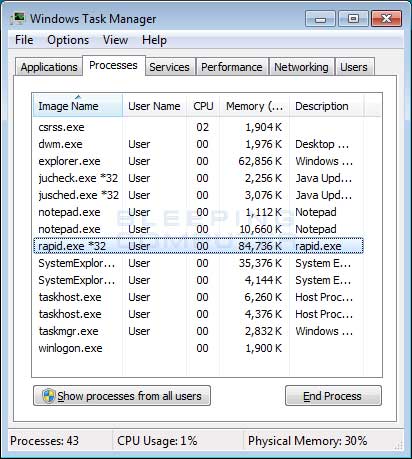412x459 pixels.
Task: Open the File menu
Action: (x=24, y=40)
